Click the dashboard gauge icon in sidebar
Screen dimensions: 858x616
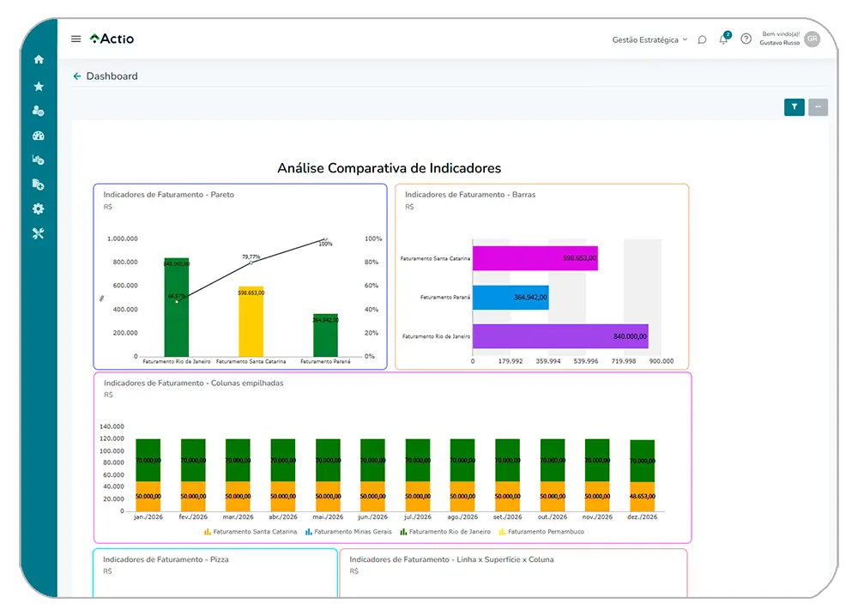pos(38,136)
